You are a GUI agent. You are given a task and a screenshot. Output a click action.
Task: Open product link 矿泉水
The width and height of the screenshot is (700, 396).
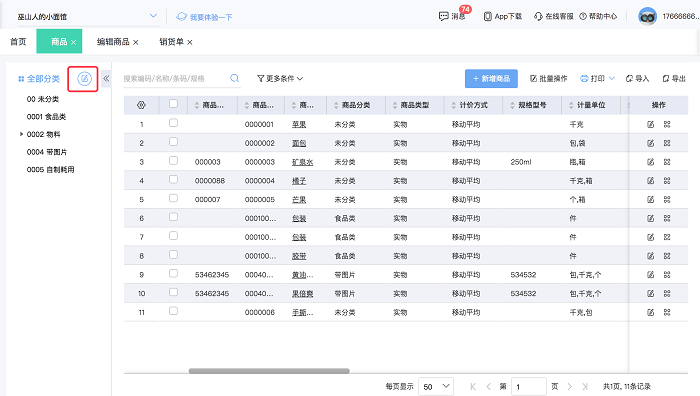tap(302, 162)
